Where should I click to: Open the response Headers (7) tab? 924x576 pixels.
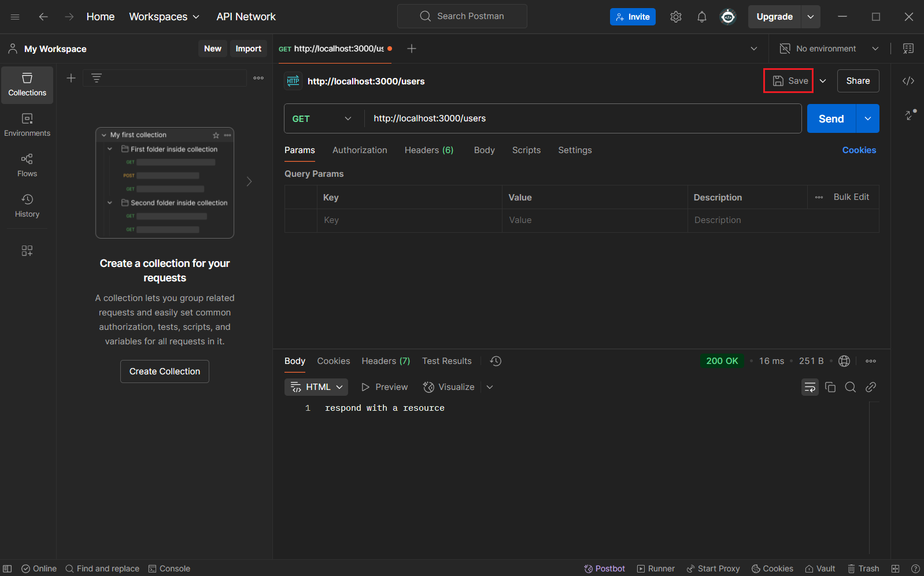click(x=386, y=361)
